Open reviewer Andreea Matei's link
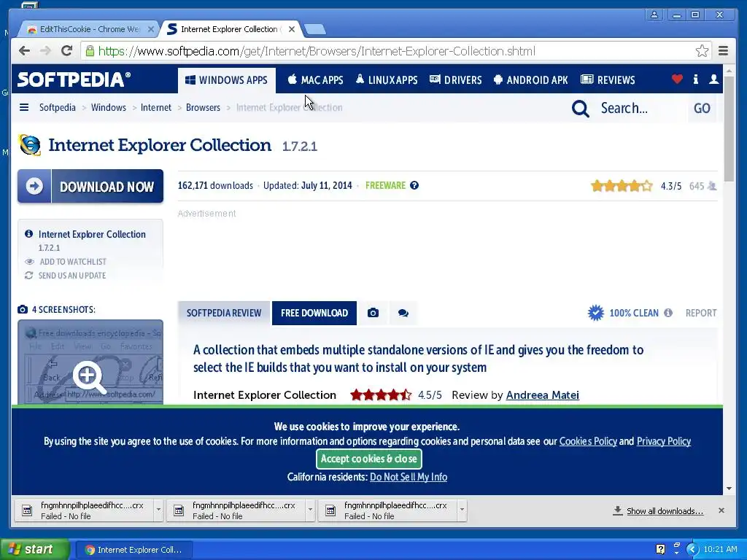The image size is (747, 560). [x=543, y=394]
